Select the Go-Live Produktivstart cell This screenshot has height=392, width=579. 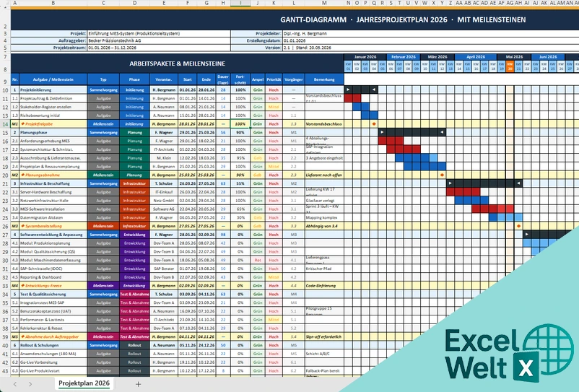click(x=53, y=370)
